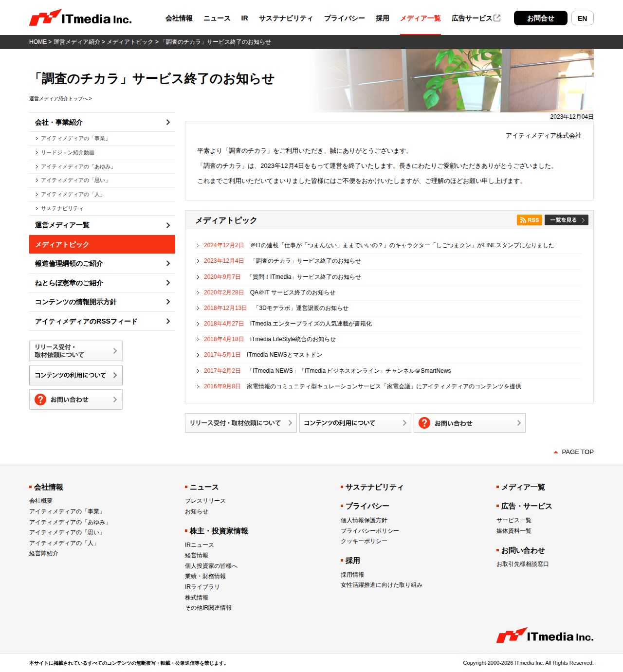Click chevron on bottom リリース受付・取材依頼について button
The width and height of the screenshot is (623, 672).
click(290, 423)
